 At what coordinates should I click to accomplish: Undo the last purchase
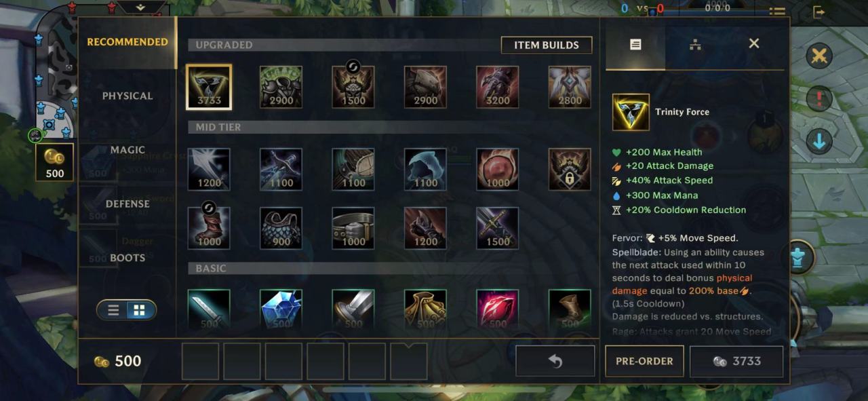coord(555,361)
